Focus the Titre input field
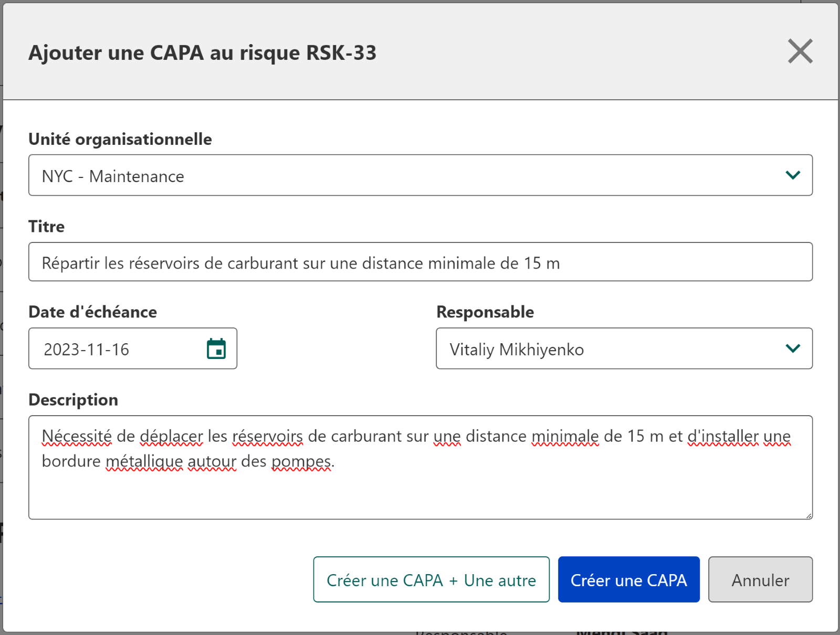 tap(421, 262)
